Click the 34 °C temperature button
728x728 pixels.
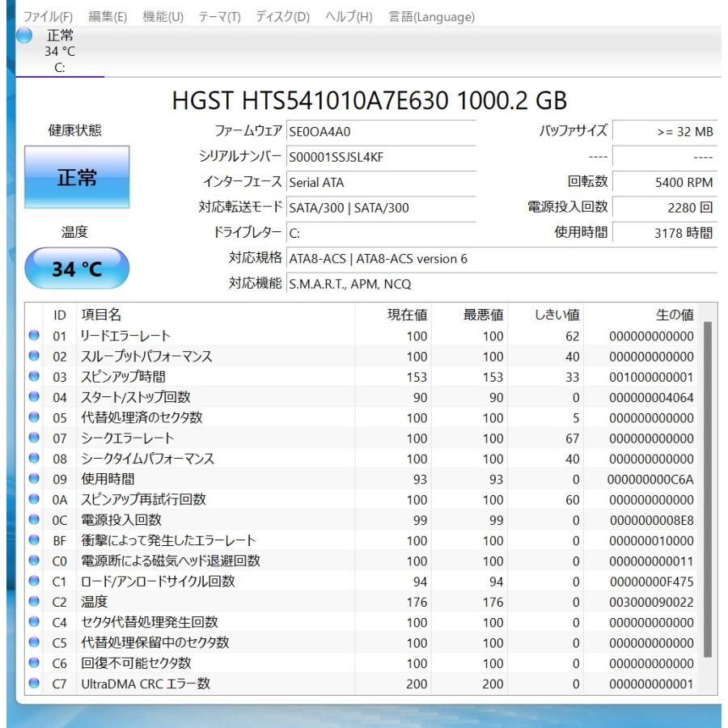click(77, 269)
